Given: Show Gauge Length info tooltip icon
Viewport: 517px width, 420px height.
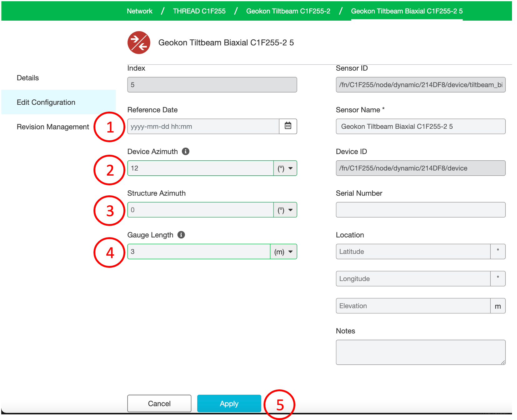Looking at the screenshot, I should coord(181,235).
